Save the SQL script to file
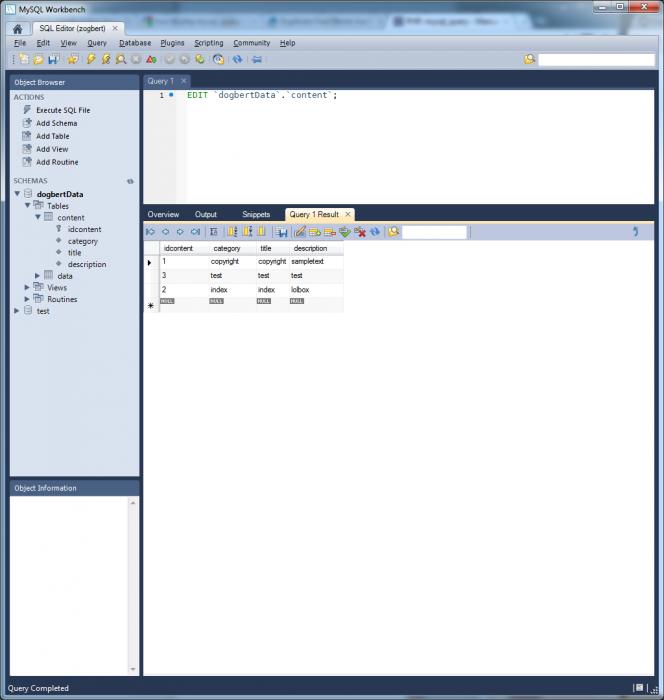 [54, 59]
